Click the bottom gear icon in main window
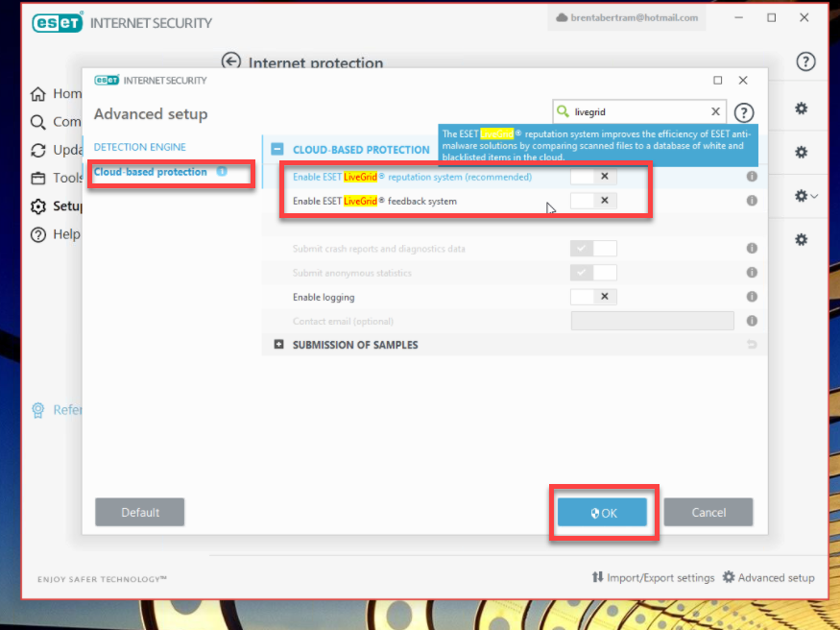Screen dimensions: 840x630 pyautogui.click(x=801, y=239)
